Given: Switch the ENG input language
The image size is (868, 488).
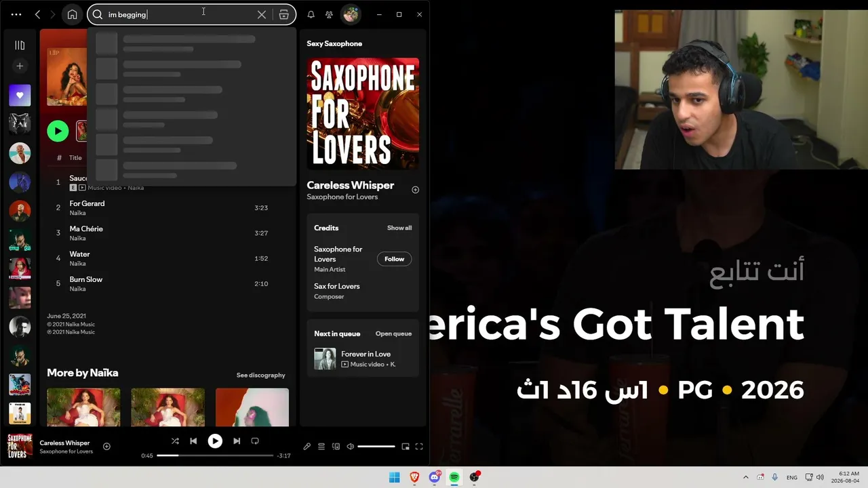Looking at the screenshot, I should tap(792, 478).
